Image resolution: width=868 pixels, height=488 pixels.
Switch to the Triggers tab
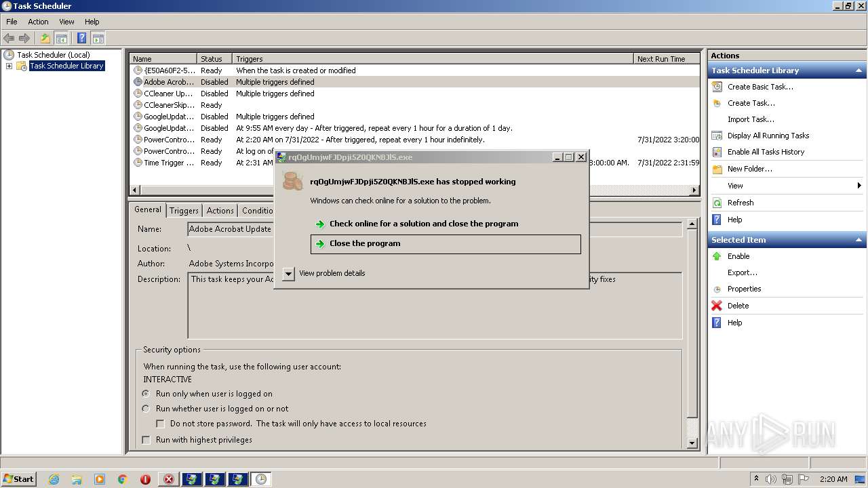point(184,211)
